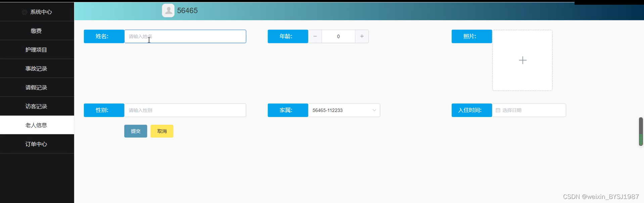Click the chevron arrow of 家属 select
This screenshot has width=644, height=203.
click(374, 110)
